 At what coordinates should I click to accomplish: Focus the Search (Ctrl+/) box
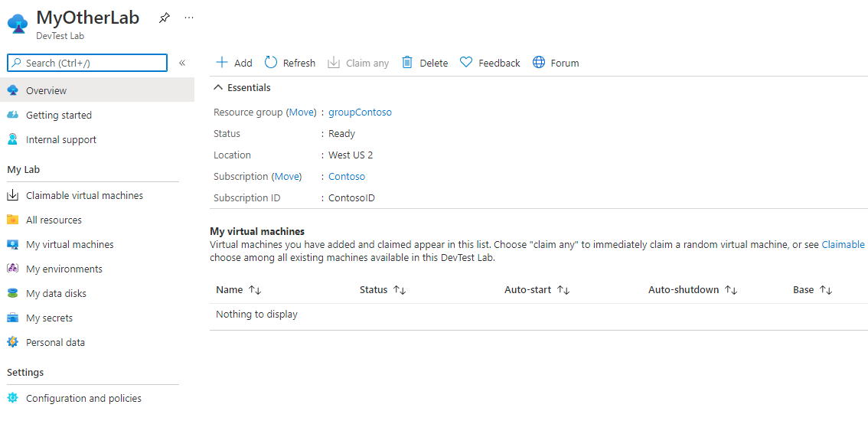point(87,63)
